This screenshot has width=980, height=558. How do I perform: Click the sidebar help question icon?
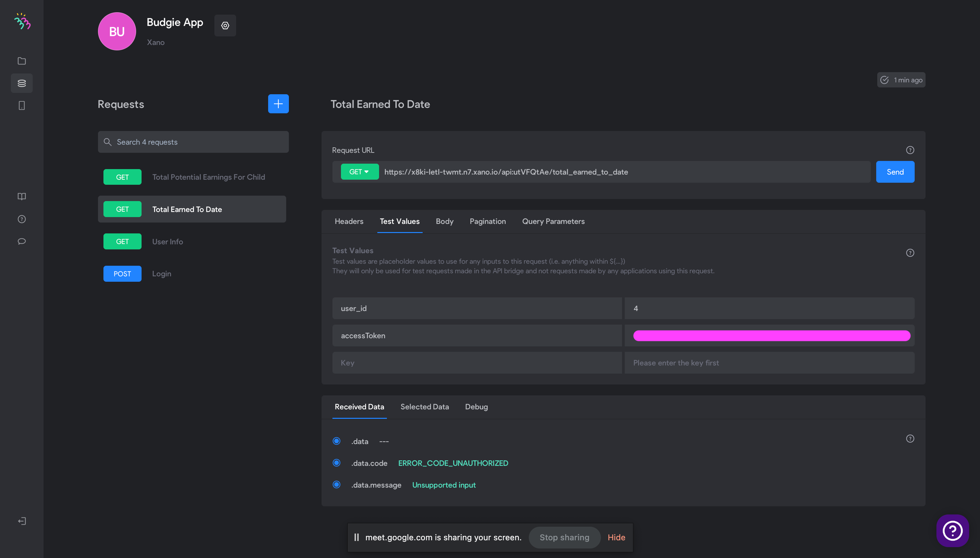22,219
